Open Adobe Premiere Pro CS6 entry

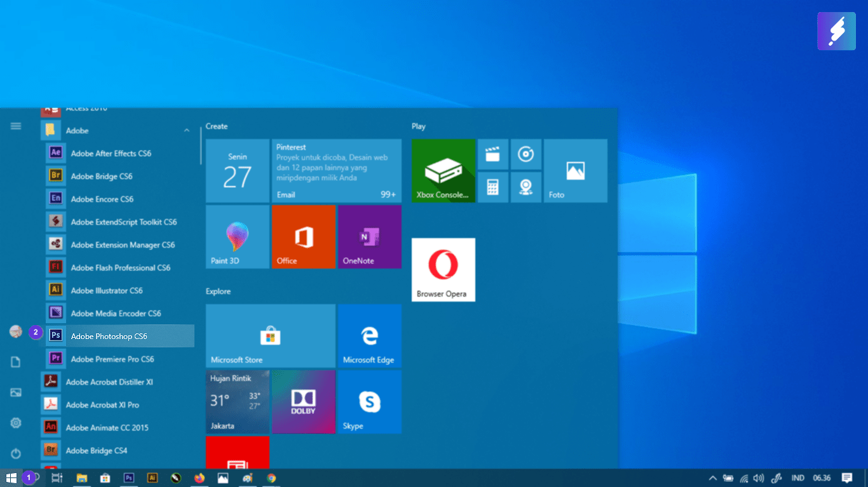(x=112, y=359)
